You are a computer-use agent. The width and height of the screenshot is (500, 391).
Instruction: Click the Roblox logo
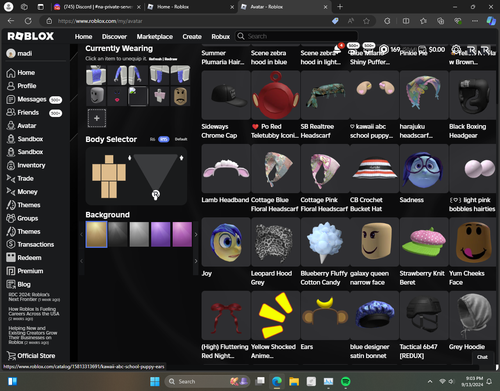[31, 36]
